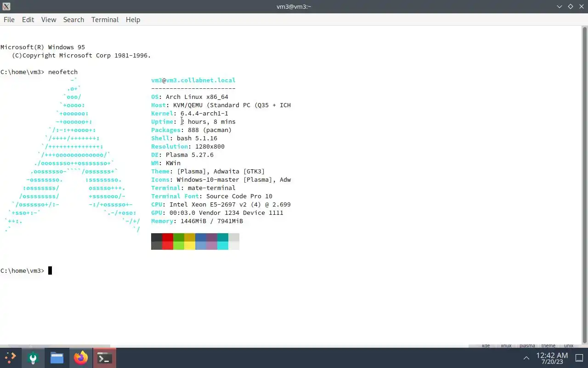Open the View menu
Viewport: 588px width, 368px height.
[49, 20]
